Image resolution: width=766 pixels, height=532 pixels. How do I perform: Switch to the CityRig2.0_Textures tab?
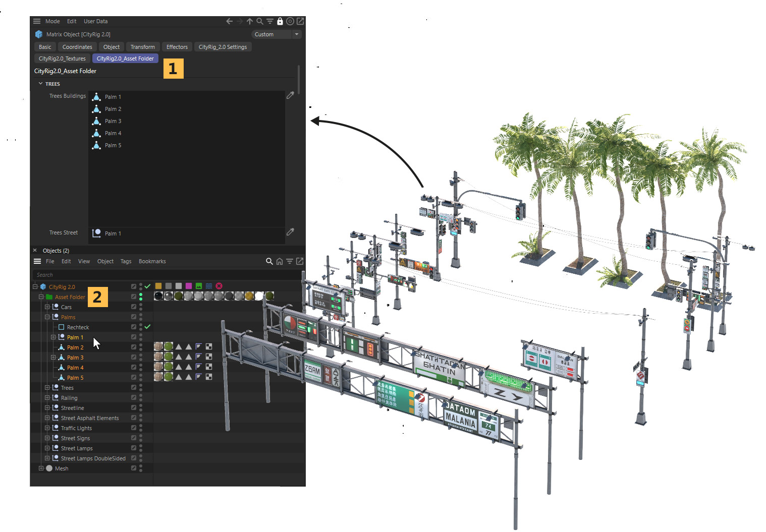[x=62, y=58]
